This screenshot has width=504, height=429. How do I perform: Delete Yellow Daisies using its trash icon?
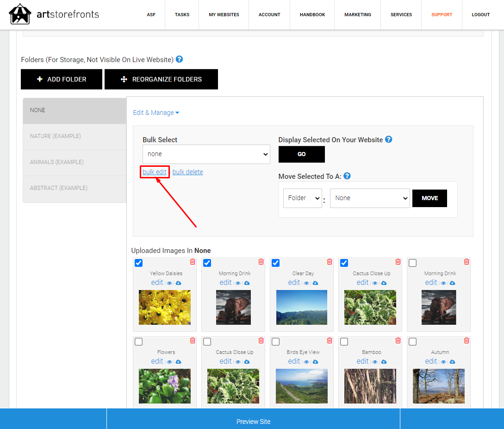[x=193, y=262]
